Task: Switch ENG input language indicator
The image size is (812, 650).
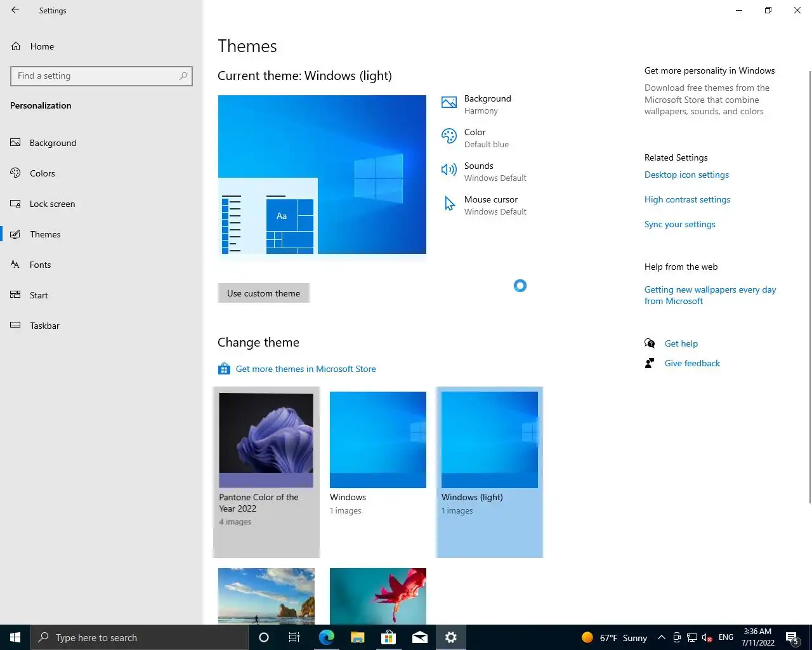Action: [x=726, y=637]
